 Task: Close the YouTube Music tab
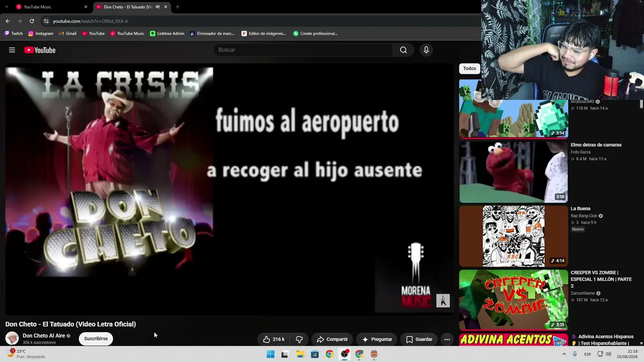coord(86,7)
